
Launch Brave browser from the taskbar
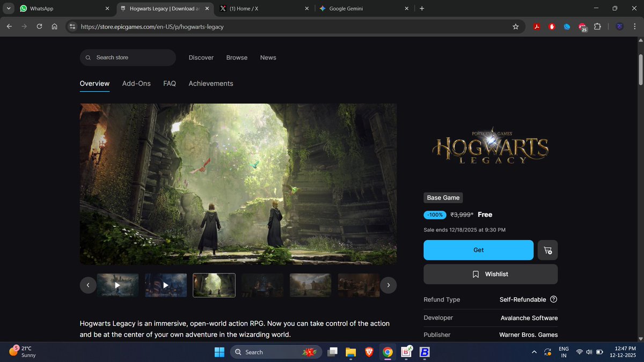369,352
